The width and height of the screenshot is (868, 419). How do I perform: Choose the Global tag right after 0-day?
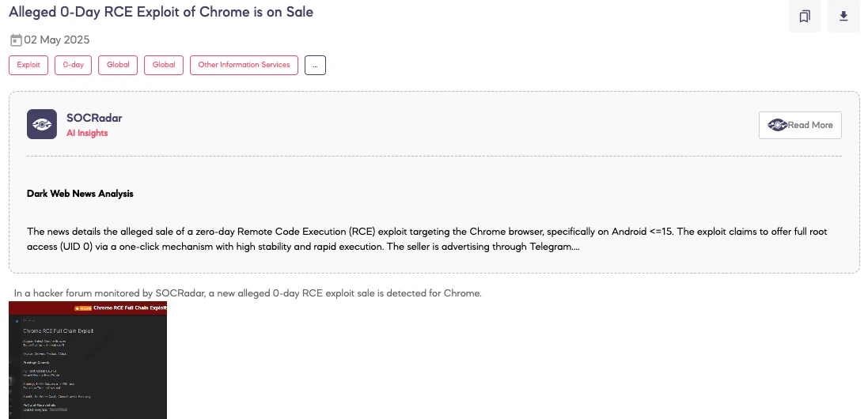[x=118, y=66]
